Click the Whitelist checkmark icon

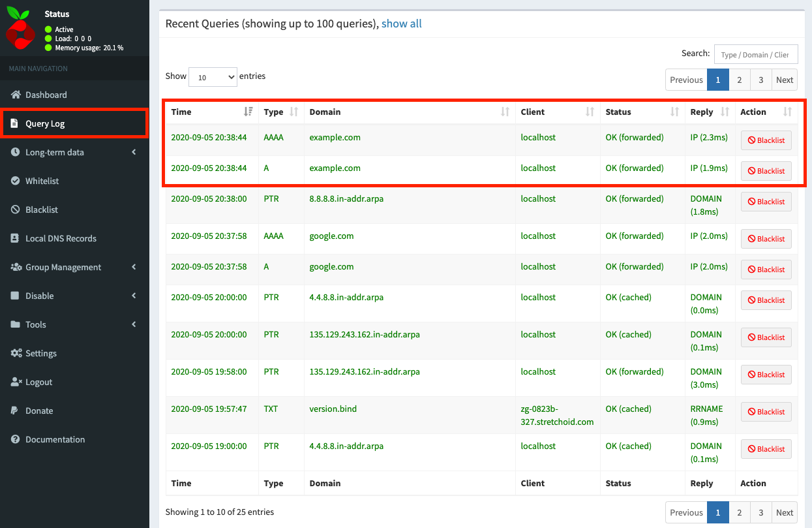pos(16,181)
